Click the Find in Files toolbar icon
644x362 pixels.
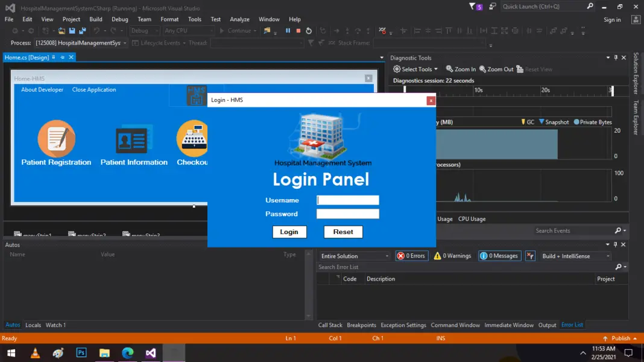(267, 31)
